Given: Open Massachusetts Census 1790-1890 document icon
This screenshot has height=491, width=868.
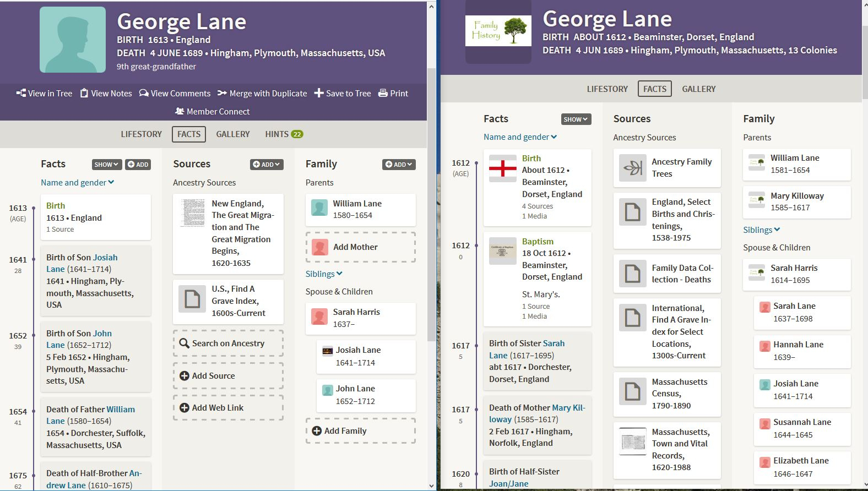Looking at the screenshot, I should [633, 391].
